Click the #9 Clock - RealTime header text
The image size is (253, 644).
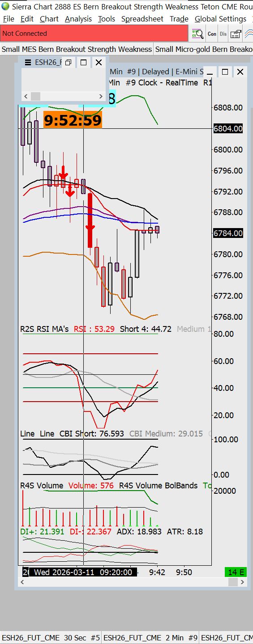162,83
